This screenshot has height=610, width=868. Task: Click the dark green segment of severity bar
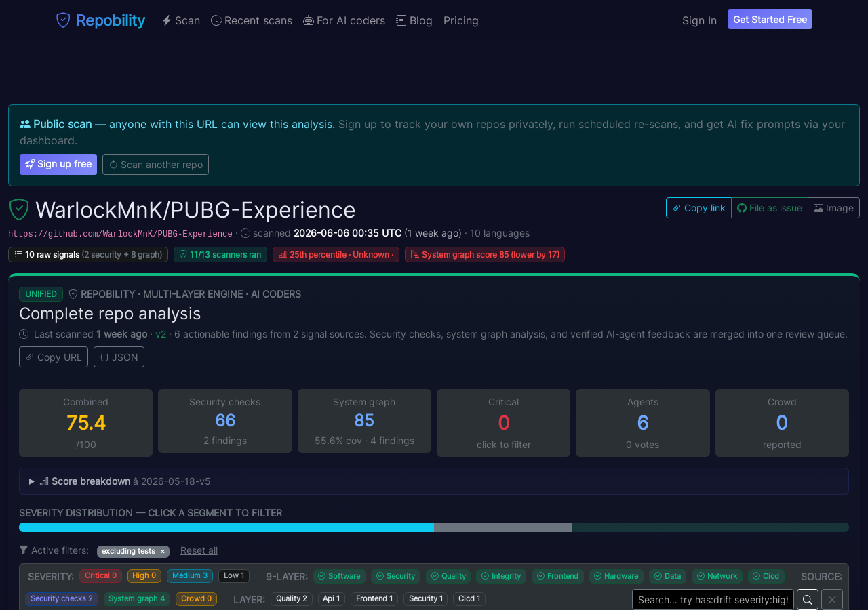pyautogui.click(x=711, y=527)
